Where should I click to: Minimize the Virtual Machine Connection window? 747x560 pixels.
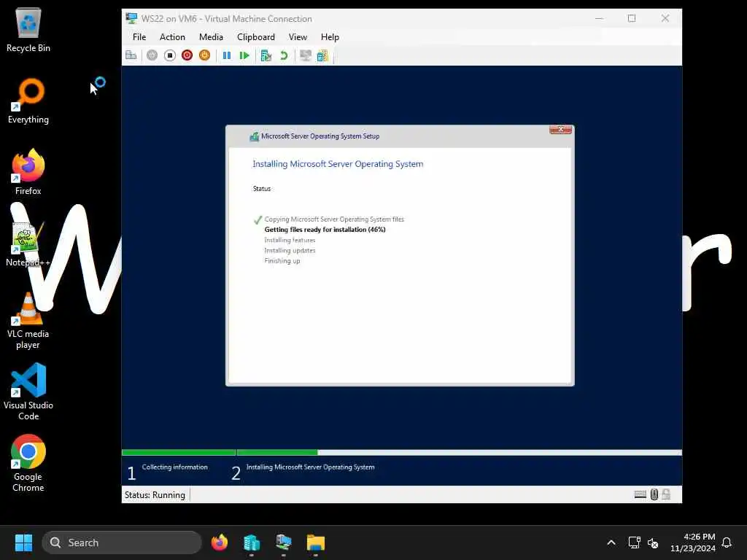point(600,18)
